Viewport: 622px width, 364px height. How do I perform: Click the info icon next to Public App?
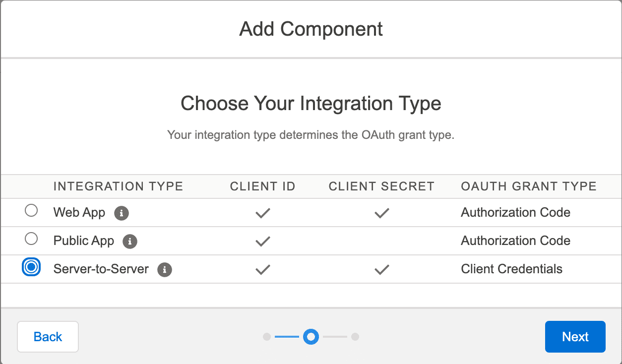[130, 242]
